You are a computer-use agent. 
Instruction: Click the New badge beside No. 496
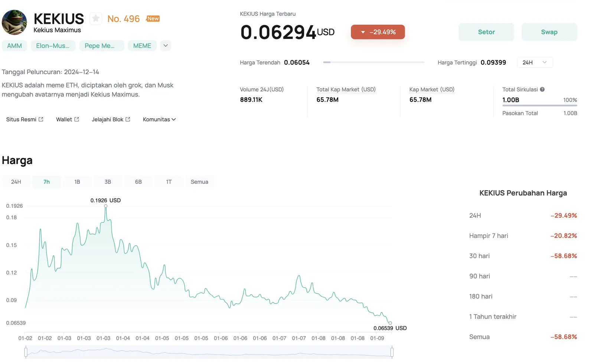[x=153, y=19]
